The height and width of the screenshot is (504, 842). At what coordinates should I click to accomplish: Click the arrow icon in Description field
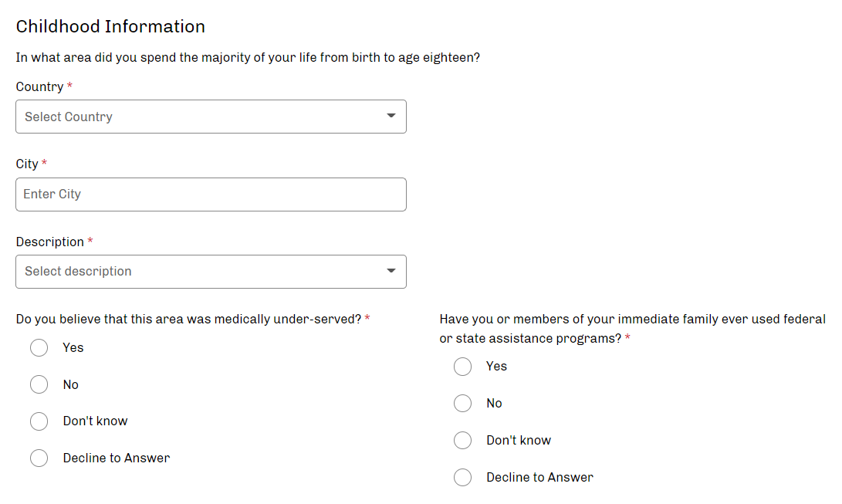pos(391,272)
